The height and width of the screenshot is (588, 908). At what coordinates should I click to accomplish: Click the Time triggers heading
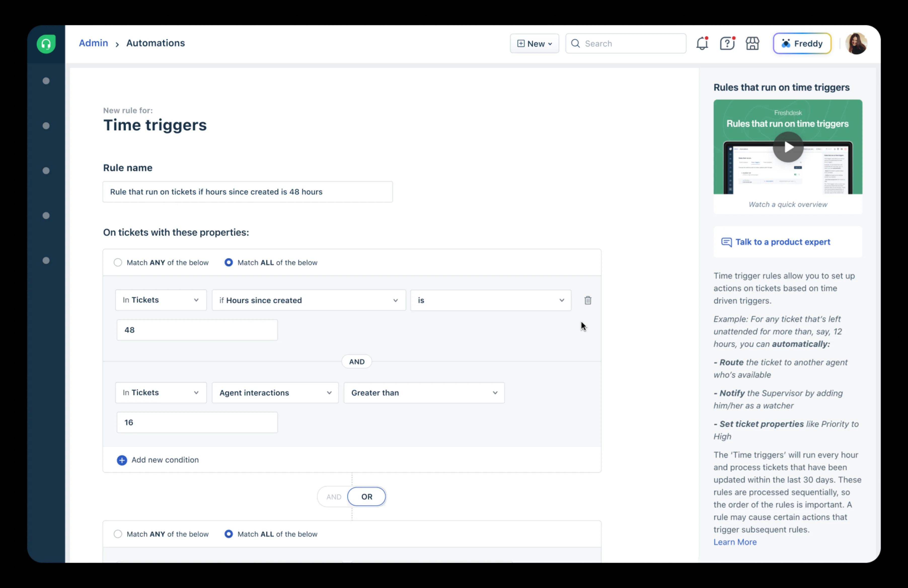pyautogui.click(x=155, y=125)
